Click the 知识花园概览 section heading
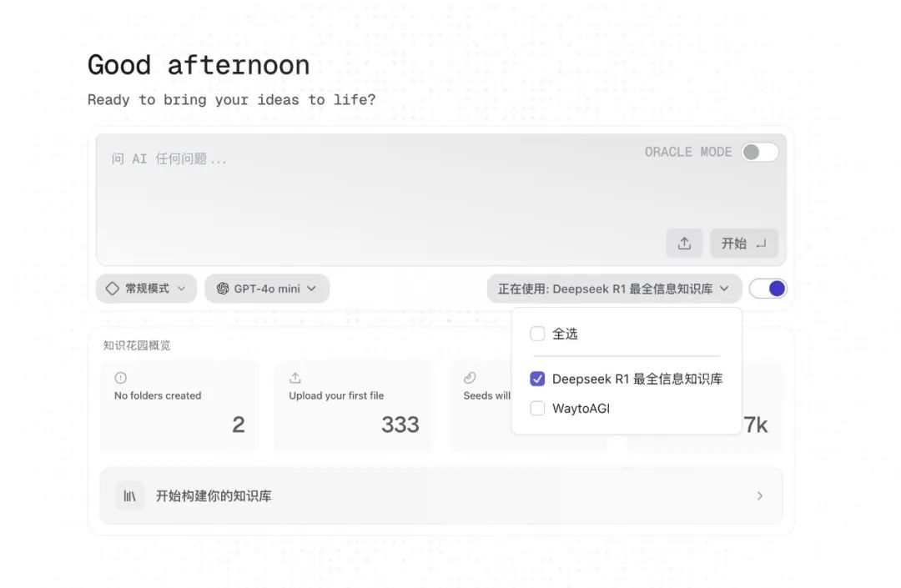 point(137,345)
